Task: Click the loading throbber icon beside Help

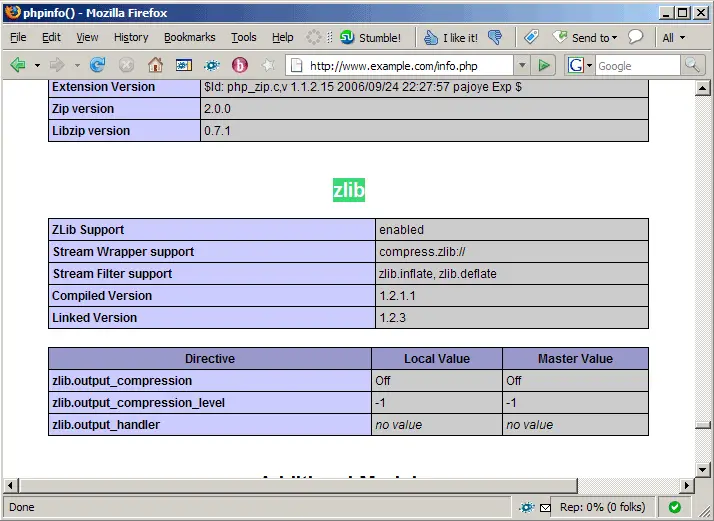Action: pyautogui.click(x=313, y=37)
